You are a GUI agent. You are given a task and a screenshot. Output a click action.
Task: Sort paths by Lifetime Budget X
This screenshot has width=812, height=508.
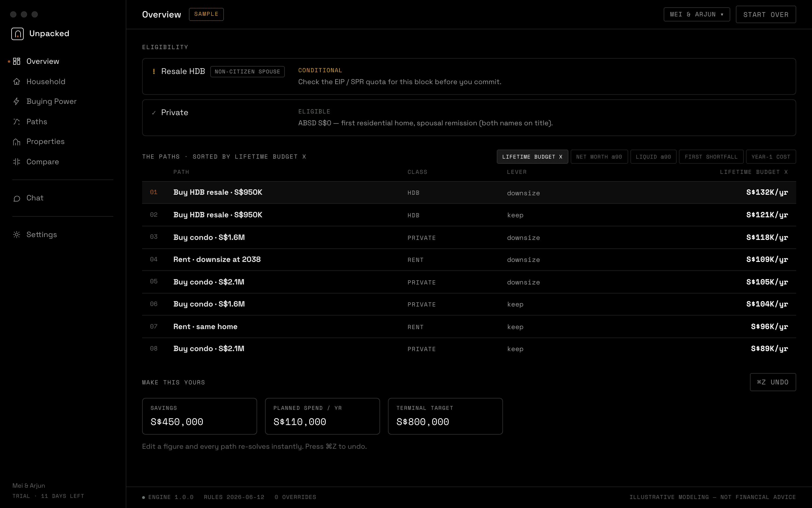pyautogui.click(x=532, y=157)
